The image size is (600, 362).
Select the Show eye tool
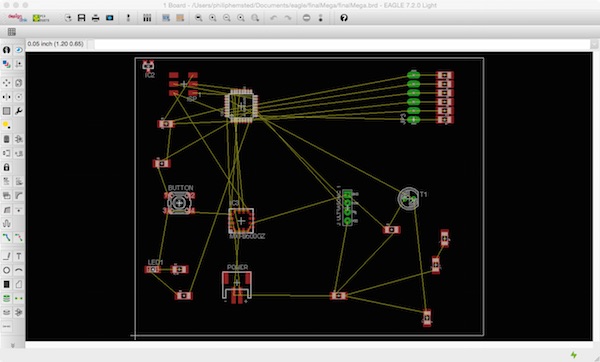[x=18, y=50]
